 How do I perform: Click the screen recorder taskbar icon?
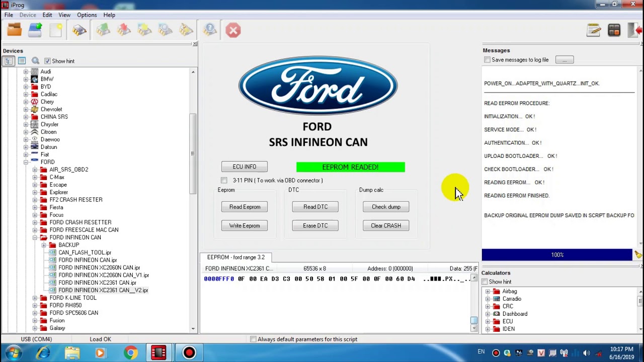pos(189,353)
